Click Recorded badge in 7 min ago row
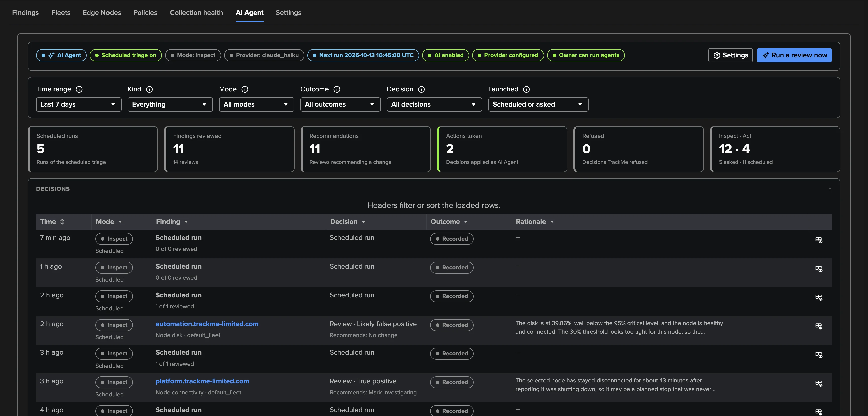Image resolution: width=868 pixels, height=416 pixels. coord(452,239)
